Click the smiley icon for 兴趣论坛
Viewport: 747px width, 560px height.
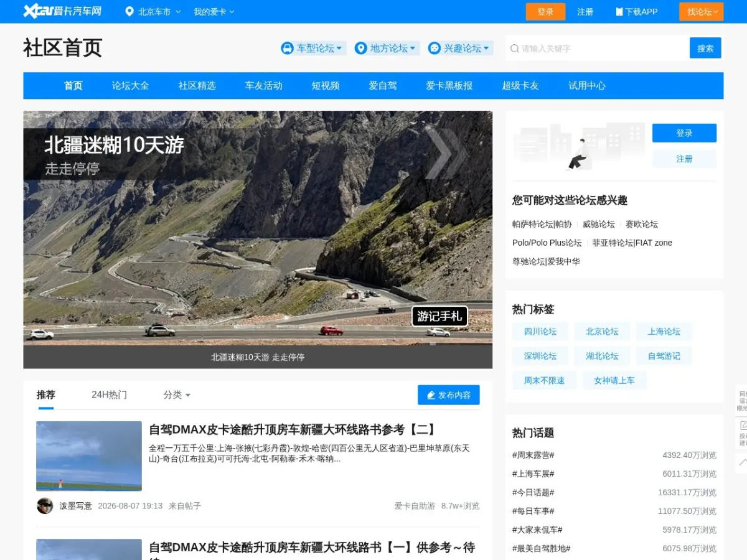click(x=435, y=48)
